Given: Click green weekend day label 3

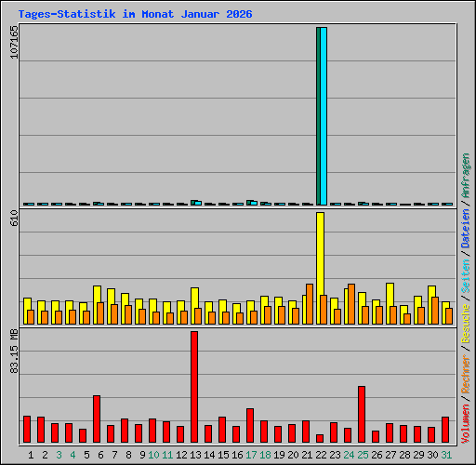Looking at the screenshot, I should [x=59, y=455].
